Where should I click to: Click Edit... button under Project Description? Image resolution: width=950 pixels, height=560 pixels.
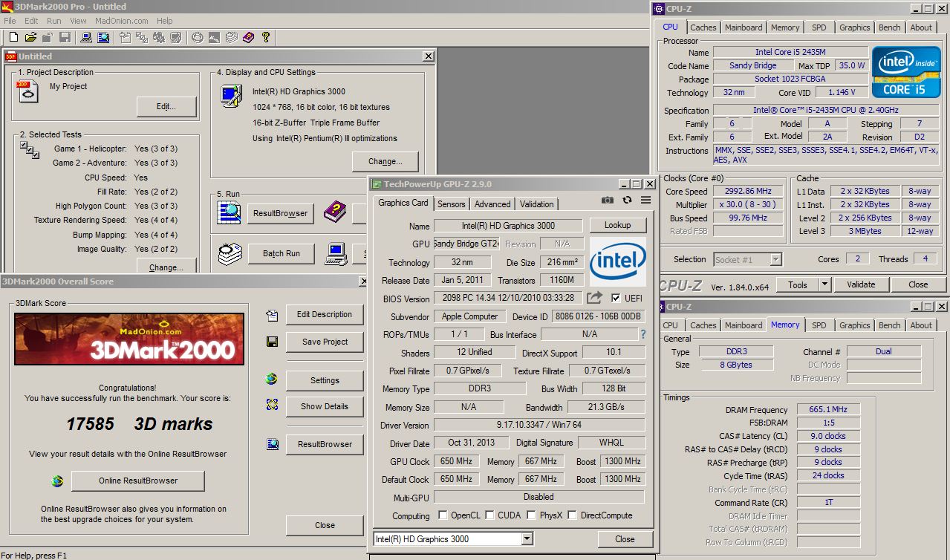(166, 106)
